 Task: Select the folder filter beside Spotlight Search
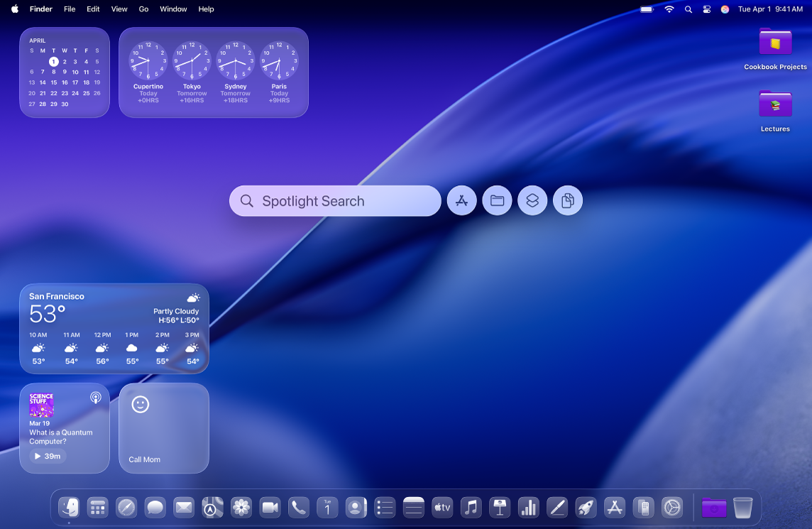coord(497,200)
